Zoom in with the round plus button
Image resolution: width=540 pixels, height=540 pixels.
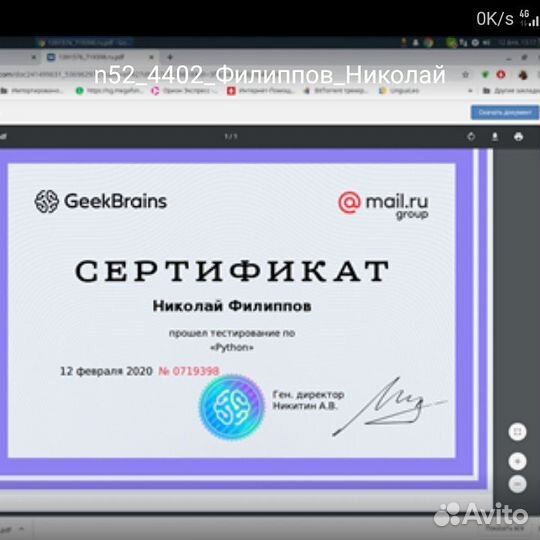click(x=517, y=461)
